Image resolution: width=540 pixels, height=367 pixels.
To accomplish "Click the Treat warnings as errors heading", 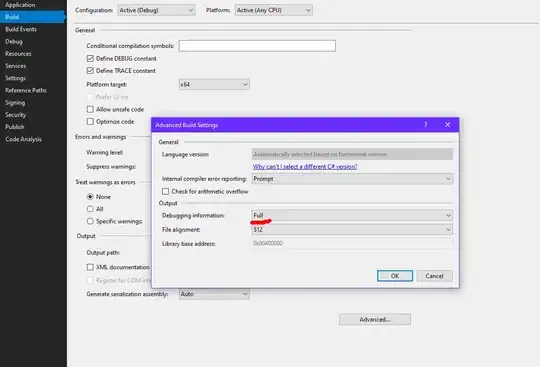I will 105,182.
